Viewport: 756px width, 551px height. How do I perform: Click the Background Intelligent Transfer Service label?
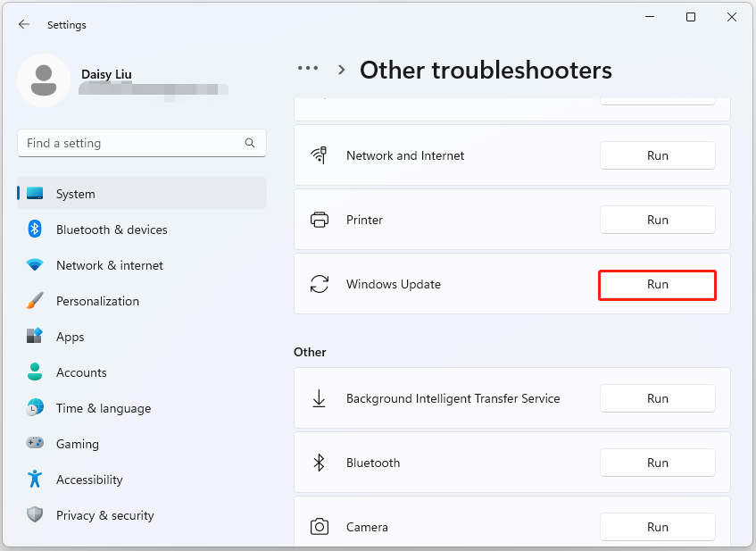tap(453, 398)
